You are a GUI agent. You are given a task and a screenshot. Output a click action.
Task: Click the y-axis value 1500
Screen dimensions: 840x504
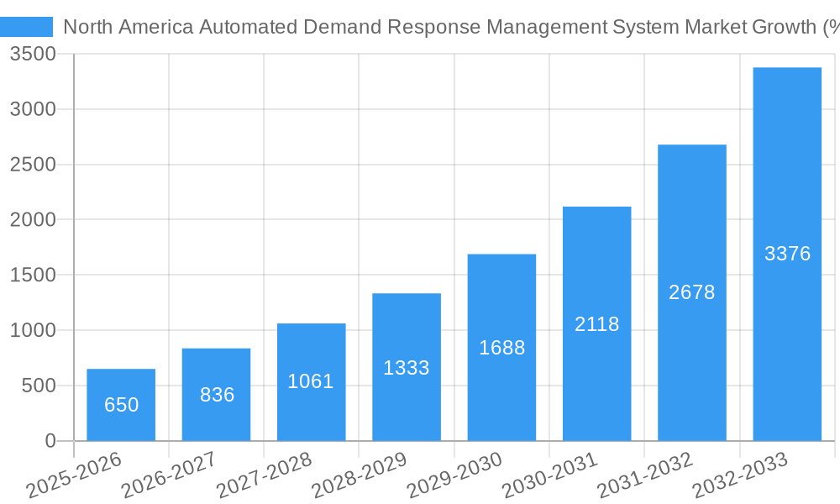(34, 275)
